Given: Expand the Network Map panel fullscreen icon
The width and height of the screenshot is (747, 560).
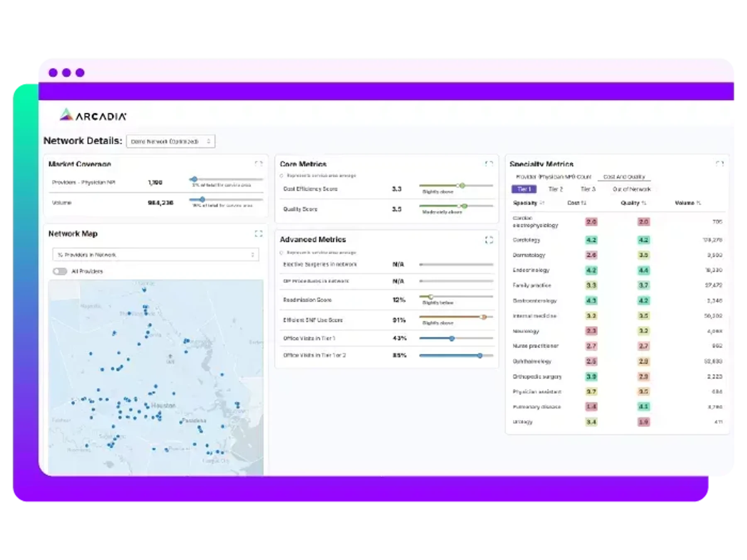Looking at the screenshot, I should (259, 234).
